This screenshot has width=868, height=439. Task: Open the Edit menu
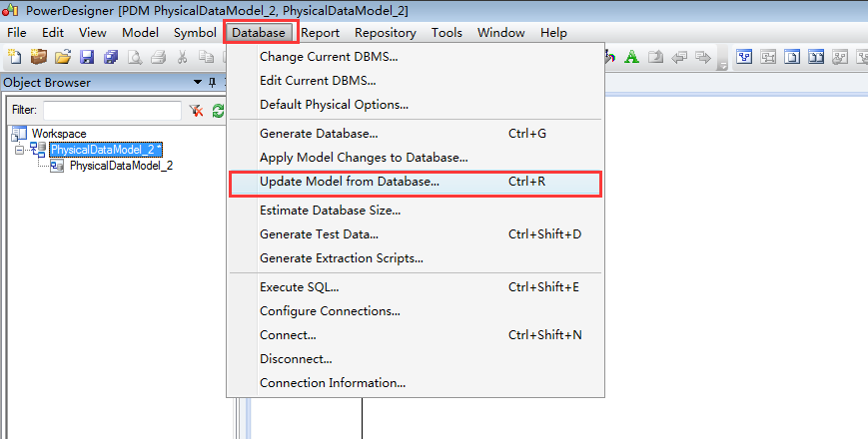[53, 33]
